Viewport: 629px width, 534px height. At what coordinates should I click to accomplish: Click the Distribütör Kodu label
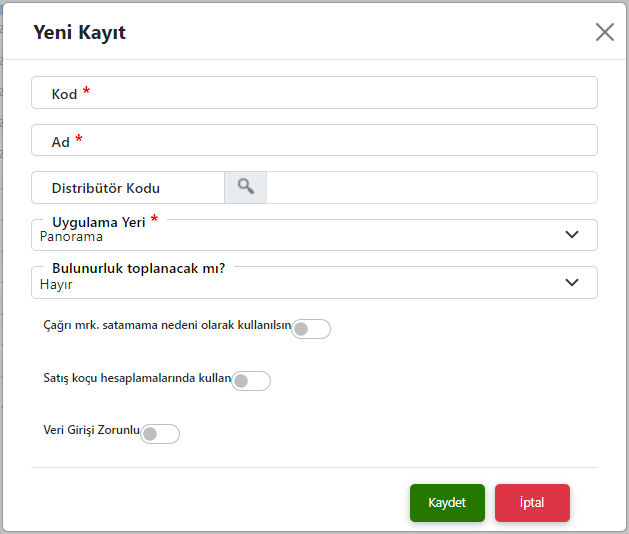[106, 188]
